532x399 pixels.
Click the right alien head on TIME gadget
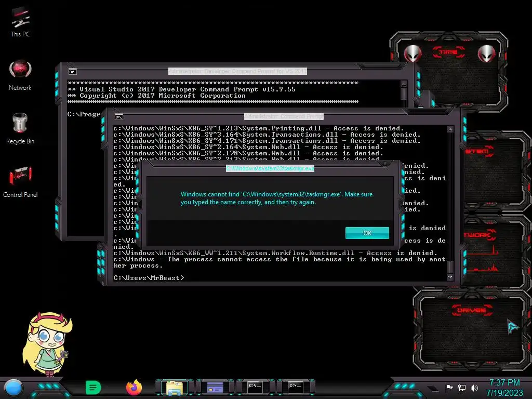(486, 54)
